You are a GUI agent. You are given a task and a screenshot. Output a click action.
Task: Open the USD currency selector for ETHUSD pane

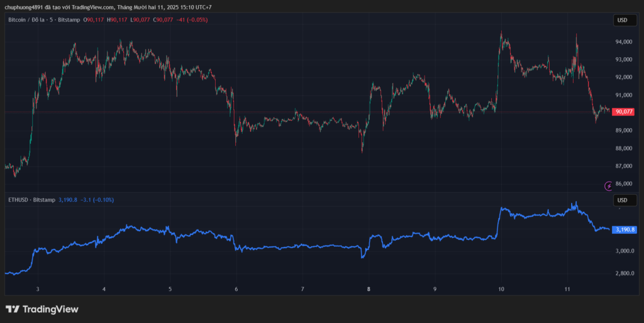click(622, 200)
